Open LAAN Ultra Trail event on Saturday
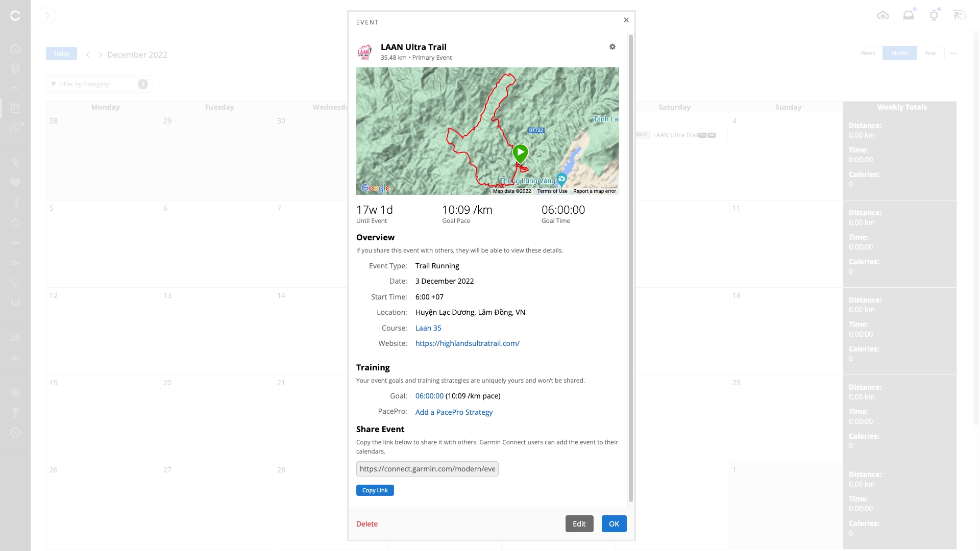980x551 pixels. [676, 135]
